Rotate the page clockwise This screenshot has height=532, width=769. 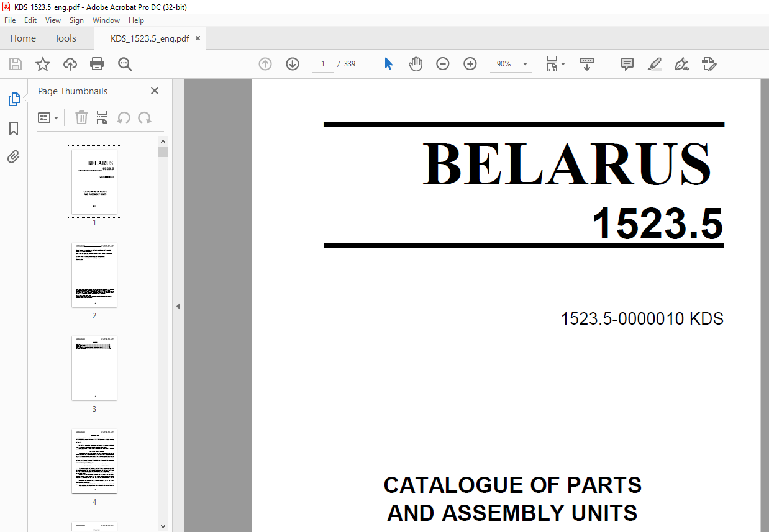145,117
